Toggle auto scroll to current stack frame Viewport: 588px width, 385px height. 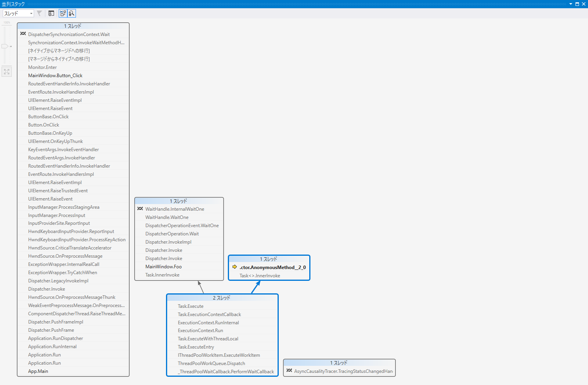(63, 13)
